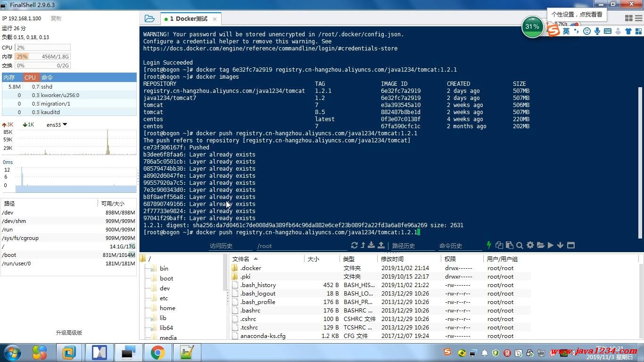Switch to grid layout view
The width and height of the screenshot is (644, 362).
coord(628,18)
